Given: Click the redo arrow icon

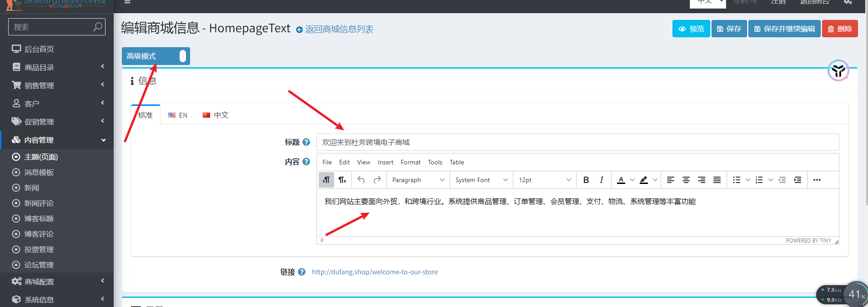Looking at the screenshot, I should [x=377, y=180].
